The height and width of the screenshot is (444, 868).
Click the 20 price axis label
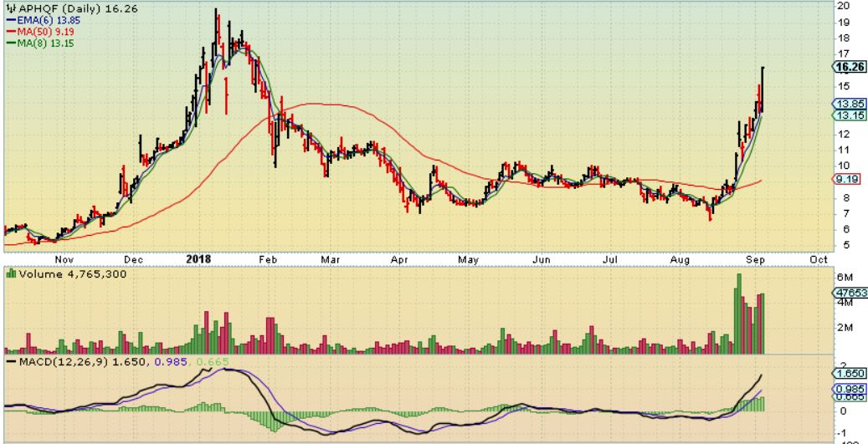point(845,6)
